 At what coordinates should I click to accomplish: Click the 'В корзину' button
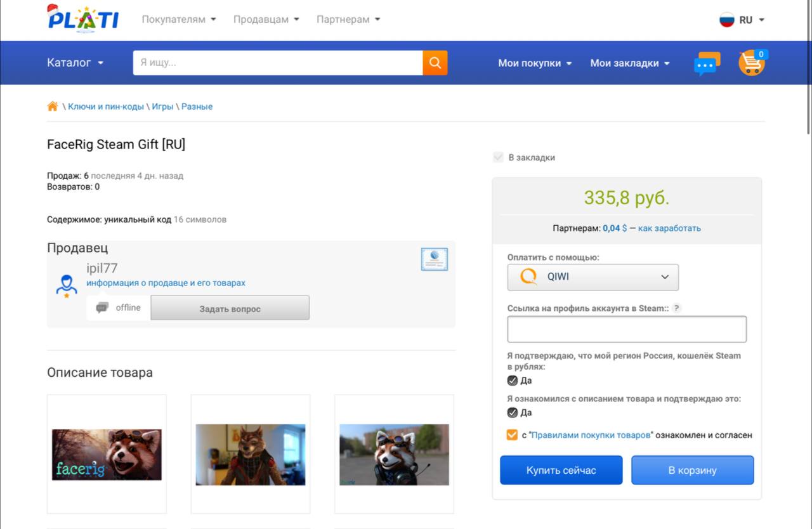pos(693,470)
